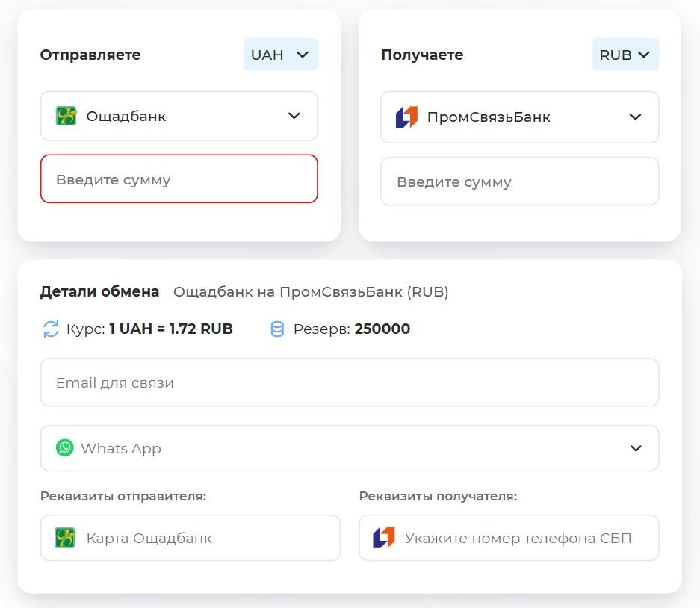Click the Email для связи field
The height and width of the screenshot is (608, 700).
pyautogui.click(x=350, y=382)
